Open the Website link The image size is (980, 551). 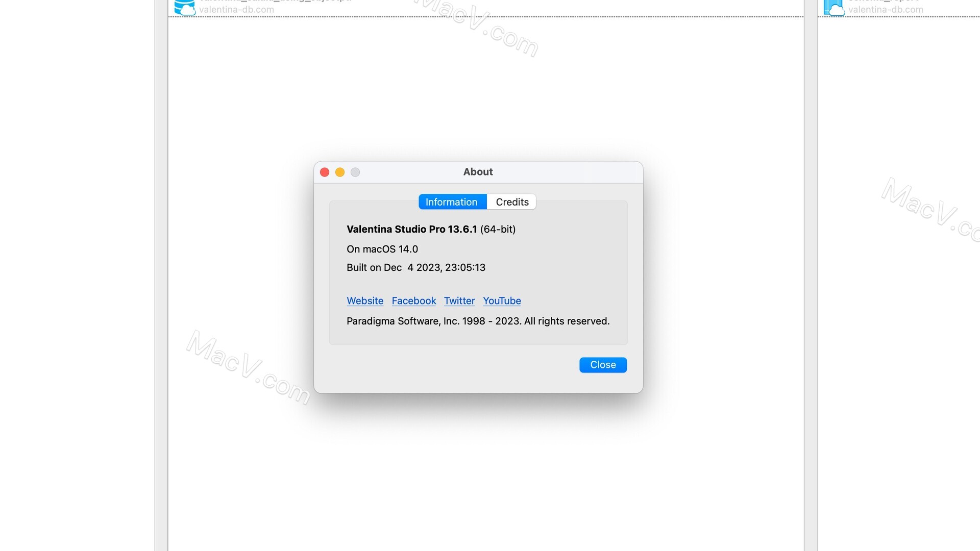(364, 300)
